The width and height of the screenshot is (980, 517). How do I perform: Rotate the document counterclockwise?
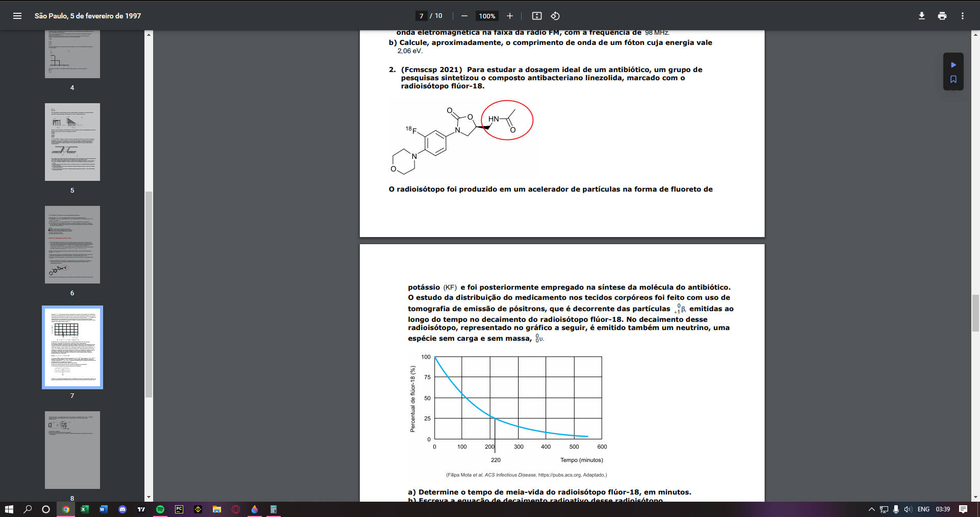tap(555, 16)
